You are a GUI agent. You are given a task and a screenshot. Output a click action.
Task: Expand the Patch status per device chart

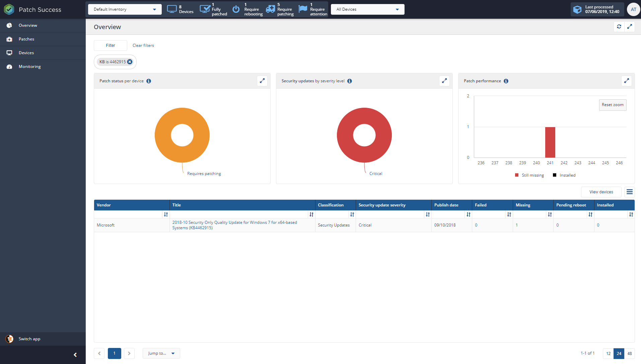pyautogui.click(x=262, y=81)
